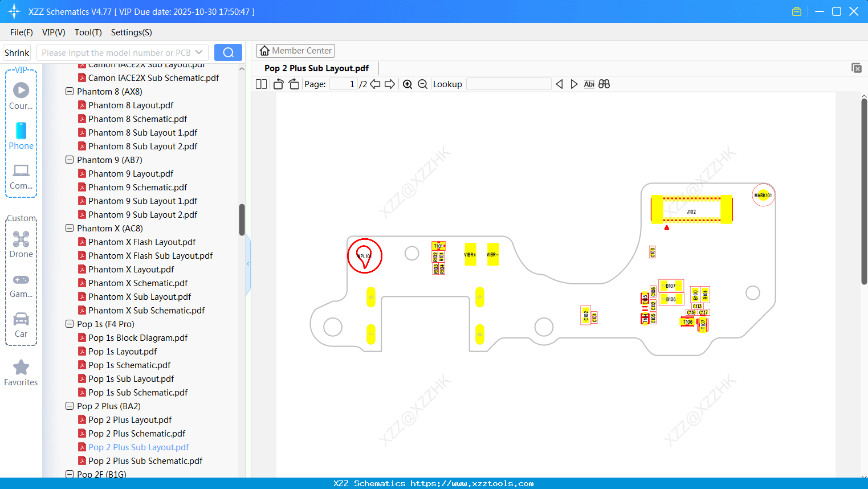Click the yellow toolbox icon in title bar
The image size is (868, 489).
point(797,11)
